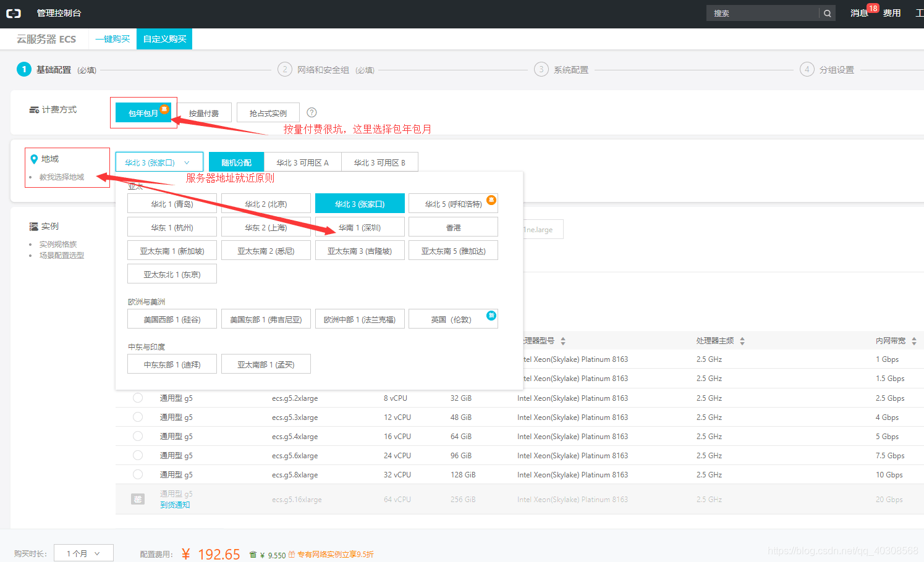Click the processor model sort arrows
Screen dimensions: 924x562
[x=563, y=341]
